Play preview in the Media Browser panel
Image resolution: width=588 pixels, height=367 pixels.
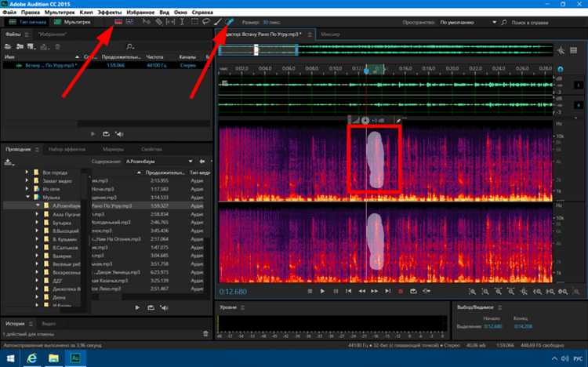click(137, 307)
